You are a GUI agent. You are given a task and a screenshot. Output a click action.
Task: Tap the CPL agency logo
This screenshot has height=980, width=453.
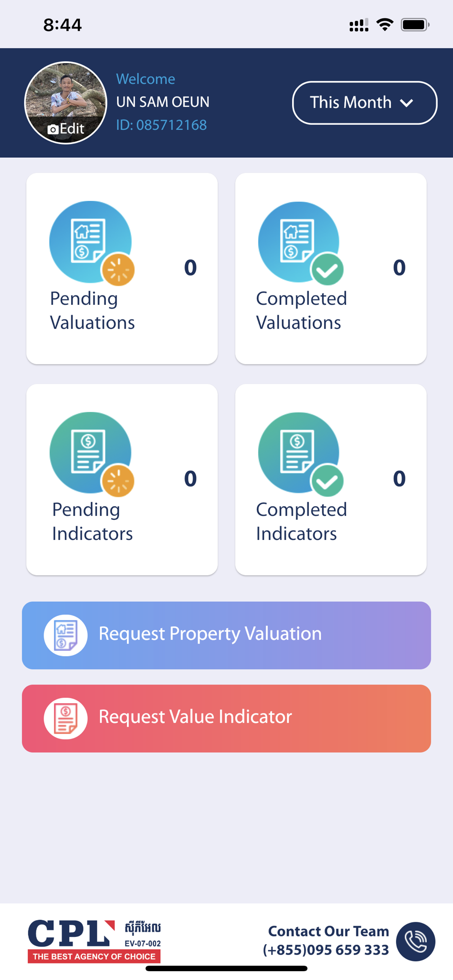pyautogui.click(x=95, y=941)
